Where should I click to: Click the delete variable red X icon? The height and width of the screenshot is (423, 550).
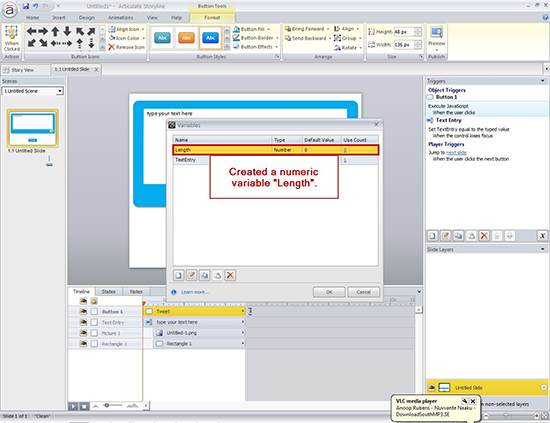pyautogui.click(x=230, y=275)
